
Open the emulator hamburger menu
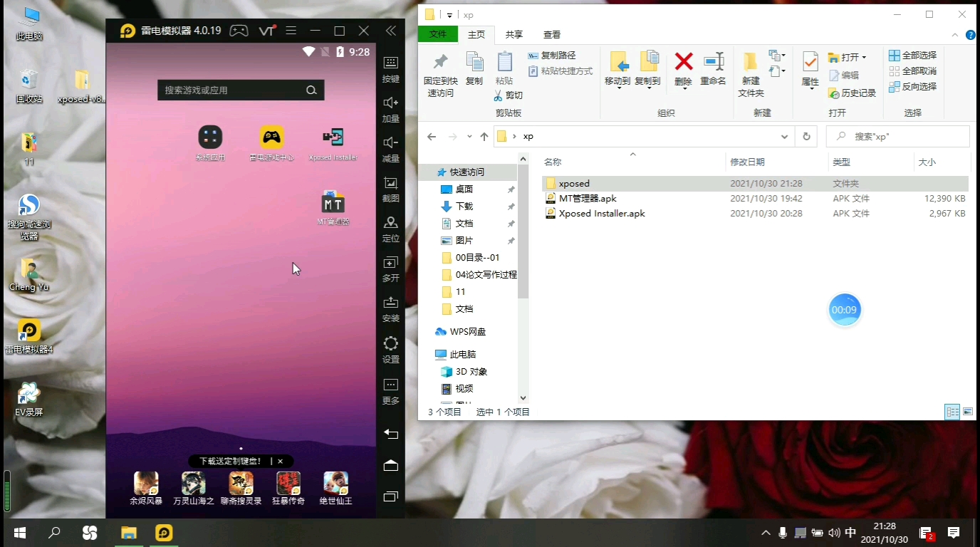(291, 31)
